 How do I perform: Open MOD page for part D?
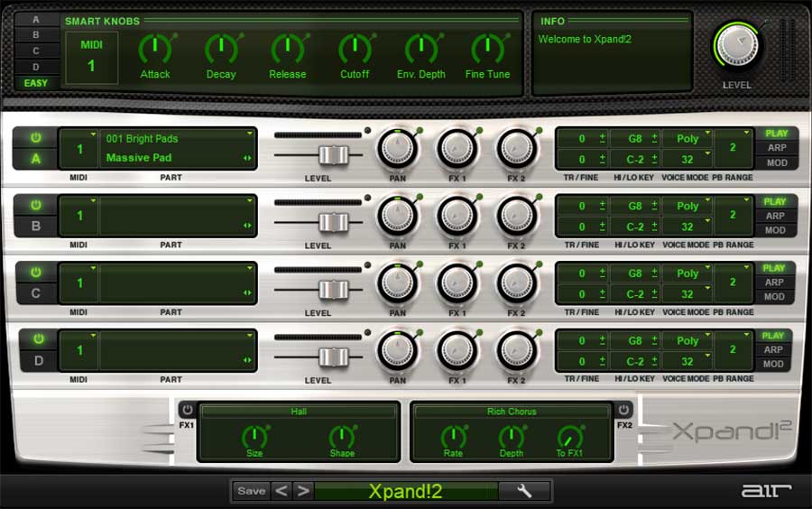click(x=773, y=364)
